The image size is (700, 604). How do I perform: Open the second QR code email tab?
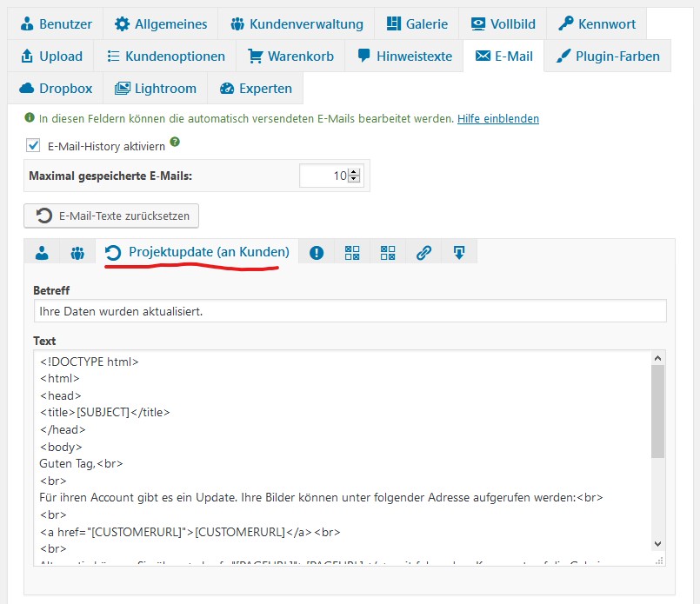[388, 253]
